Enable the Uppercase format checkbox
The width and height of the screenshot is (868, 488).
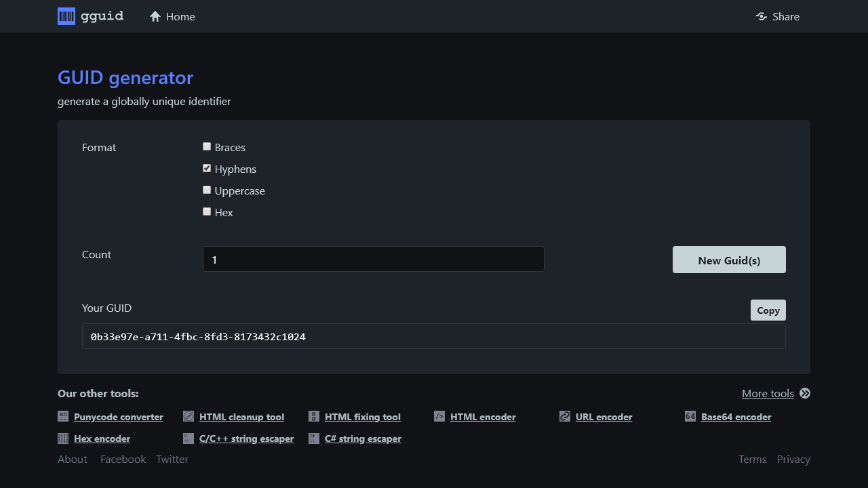point(207,190)
